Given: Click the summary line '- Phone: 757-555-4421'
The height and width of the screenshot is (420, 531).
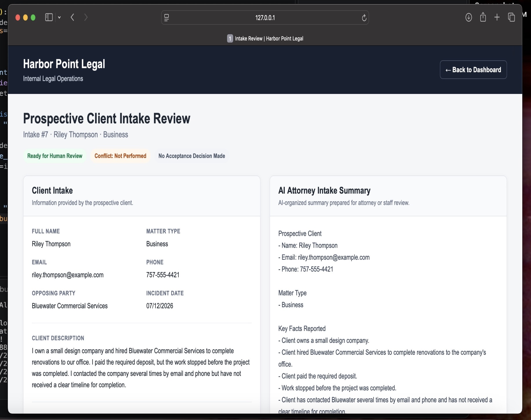Looking at the screenshot, I should point(306,269).
